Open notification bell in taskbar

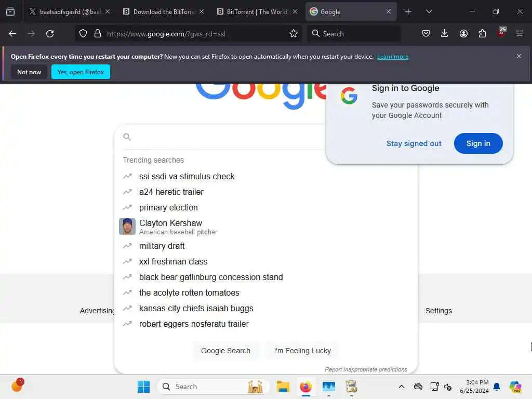(497, 387)
